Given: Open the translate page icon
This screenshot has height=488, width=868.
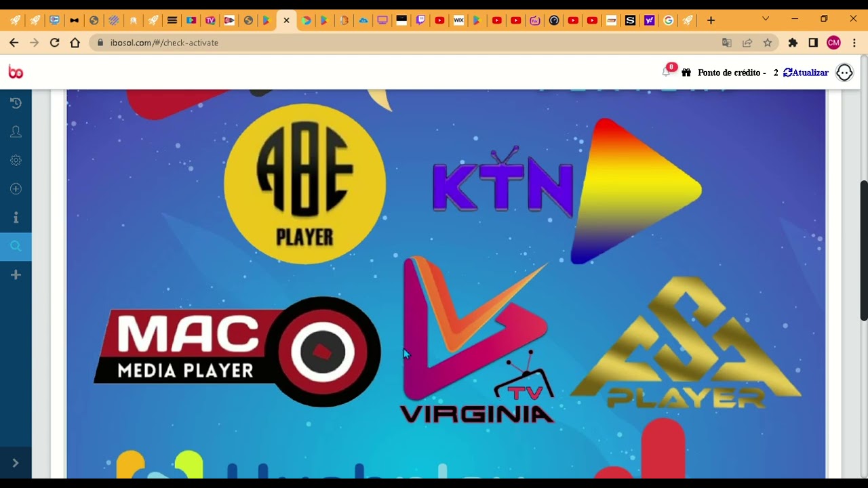Looking at the screenshot, I should (x=727, y=43).
